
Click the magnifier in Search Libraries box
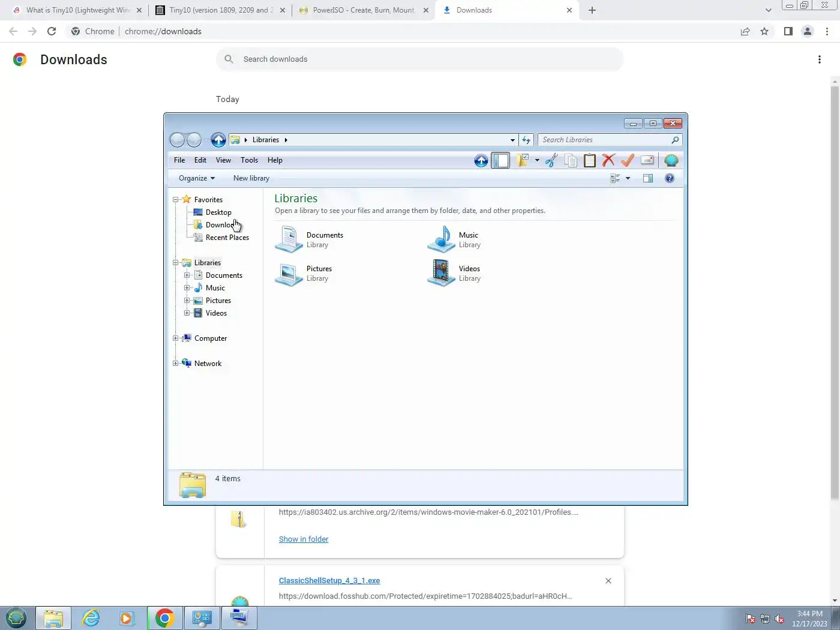click(x=675, y=140)
